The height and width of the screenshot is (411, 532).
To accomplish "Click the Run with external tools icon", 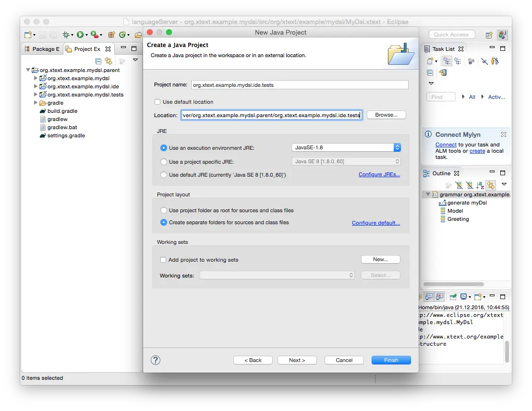I will 95,35.
